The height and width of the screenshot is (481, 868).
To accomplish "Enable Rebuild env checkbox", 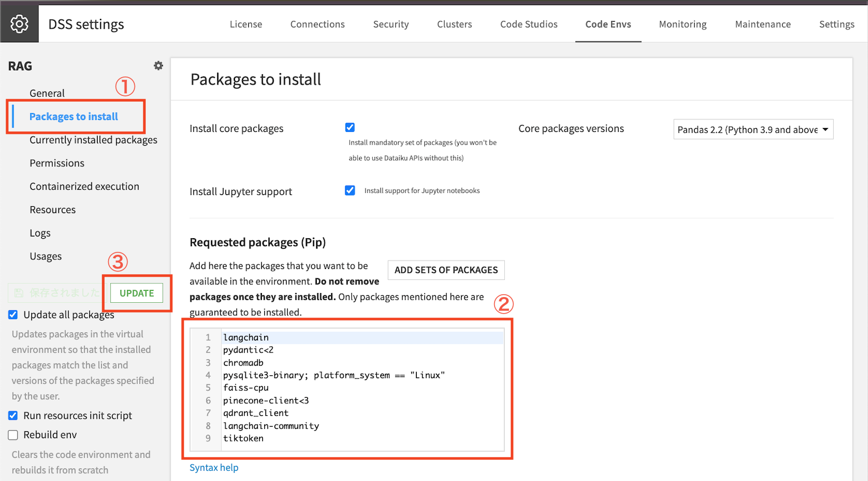I will tap(13, 435).
